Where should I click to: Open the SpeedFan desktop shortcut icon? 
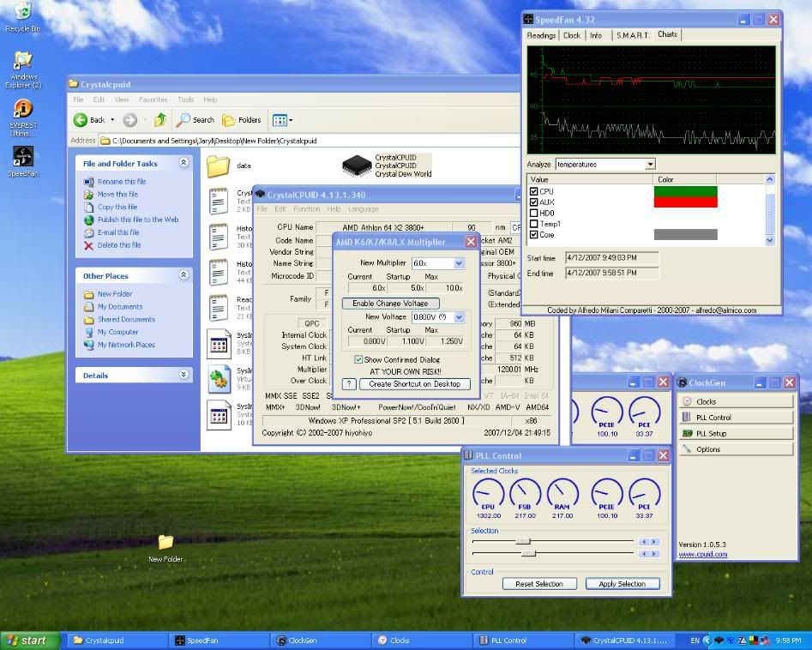pyautogui.click(x=23, y=156)
